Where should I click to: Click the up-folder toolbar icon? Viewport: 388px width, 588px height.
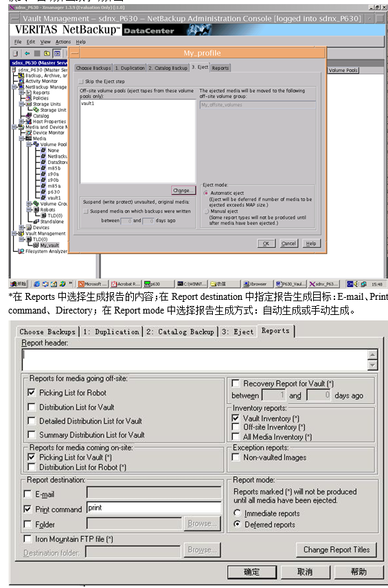click(47, 54)
